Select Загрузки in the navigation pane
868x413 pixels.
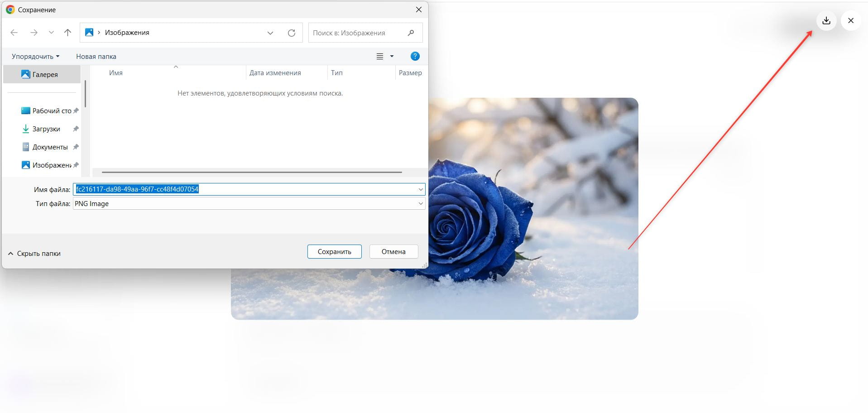click(x=46, y=129)
